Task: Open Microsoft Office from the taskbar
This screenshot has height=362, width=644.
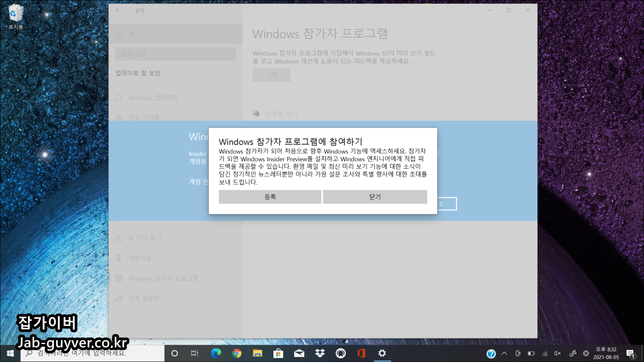Action: pos(361,353)
